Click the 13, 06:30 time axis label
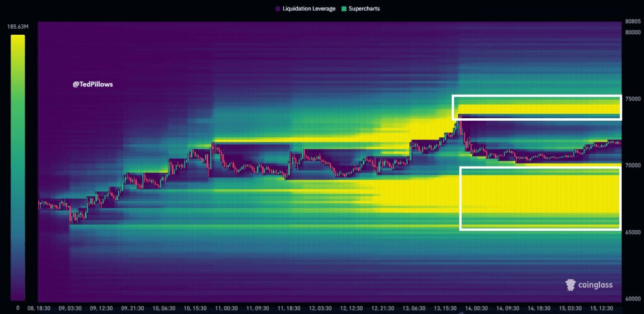Image resolution: width=644 pixels, height=314 pixels. [415, 308]
